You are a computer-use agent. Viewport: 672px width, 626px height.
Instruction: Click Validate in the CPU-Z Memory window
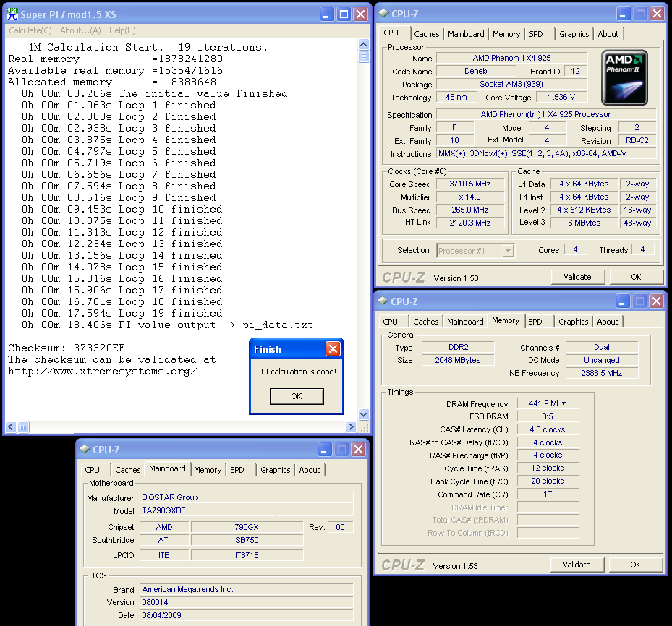tap(577, 565)
